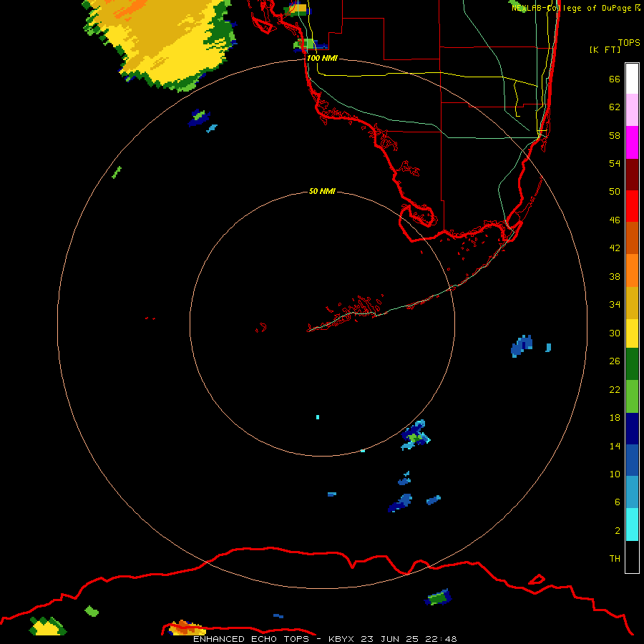The image size is (644, 644).
Task: Click the green-centered echo cell touching the 50 NMI ring
Action: click(416, 435)
